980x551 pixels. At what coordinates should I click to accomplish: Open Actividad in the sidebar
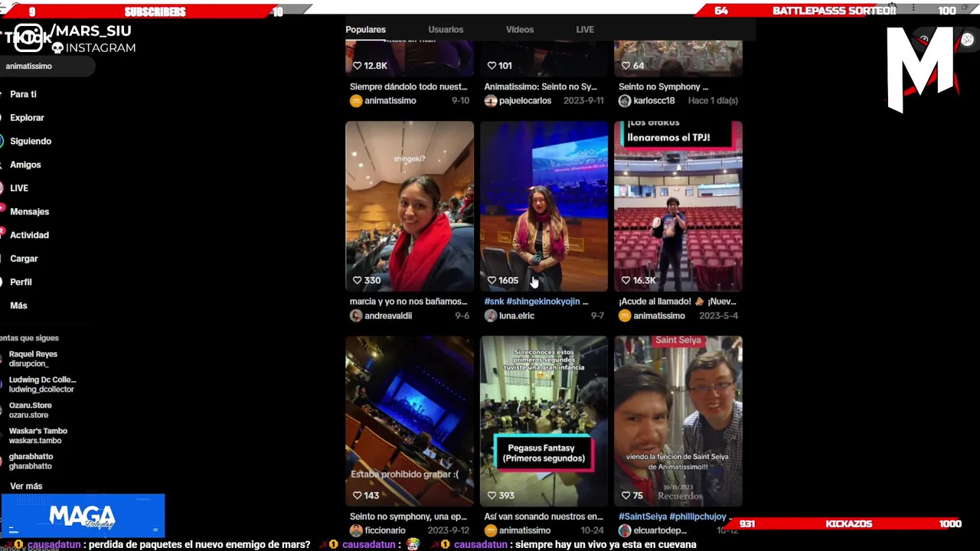(29, 235)
